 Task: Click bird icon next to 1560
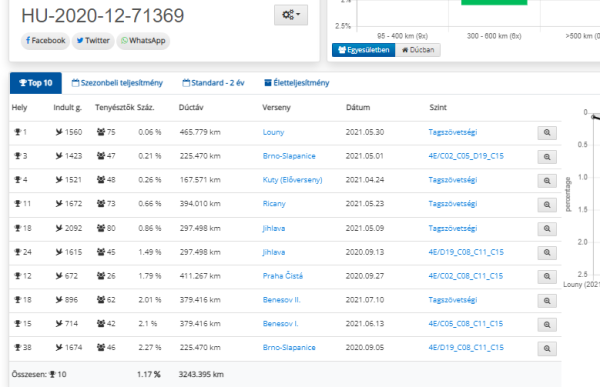pos(59,132)
